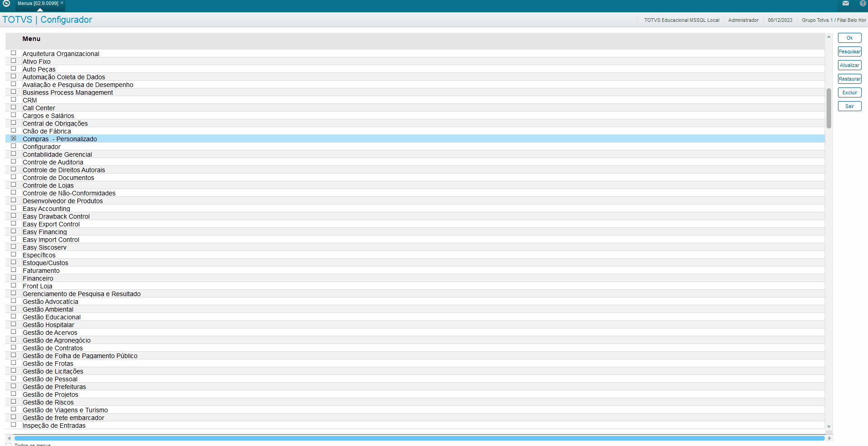Viewport: 868px width, 446px height.
Task: Check the Financeiro checkbox
Action: [x=14, y=277]
